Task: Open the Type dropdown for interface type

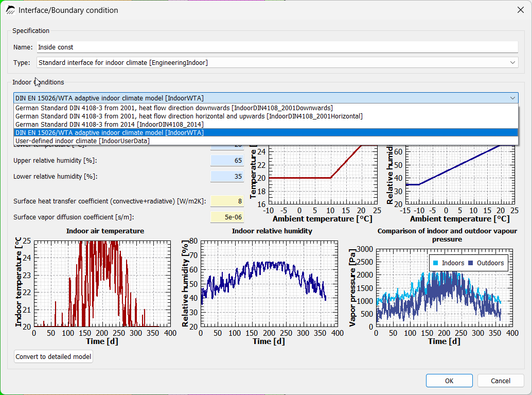Action: [x=277, y=62]
